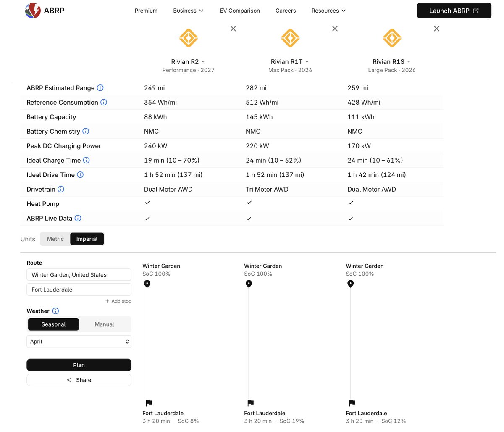Click Rivian R2 Winter Garden start pin
The image size is (504, 432).
(147, 284)
